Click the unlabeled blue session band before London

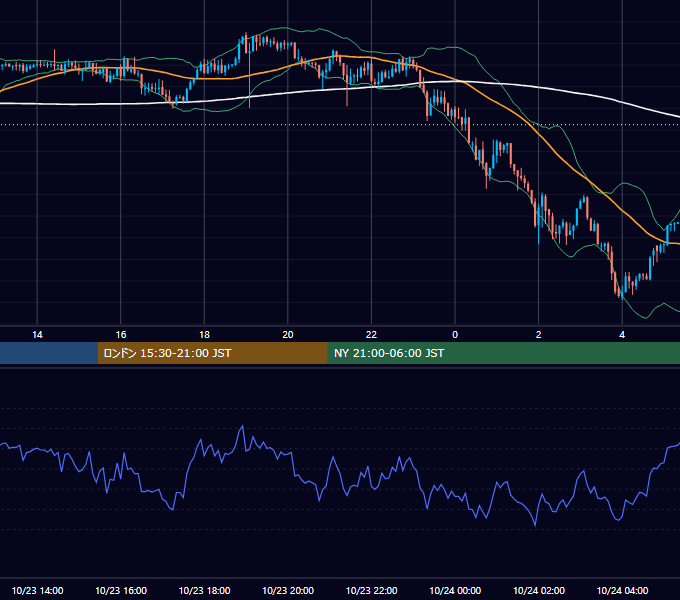(x=49, y=353)
